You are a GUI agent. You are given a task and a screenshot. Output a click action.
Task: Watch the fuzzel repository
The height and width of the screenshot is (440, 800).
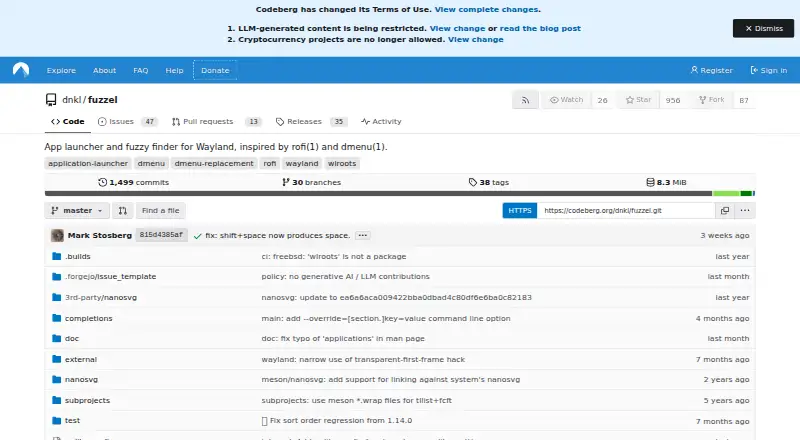566,100
